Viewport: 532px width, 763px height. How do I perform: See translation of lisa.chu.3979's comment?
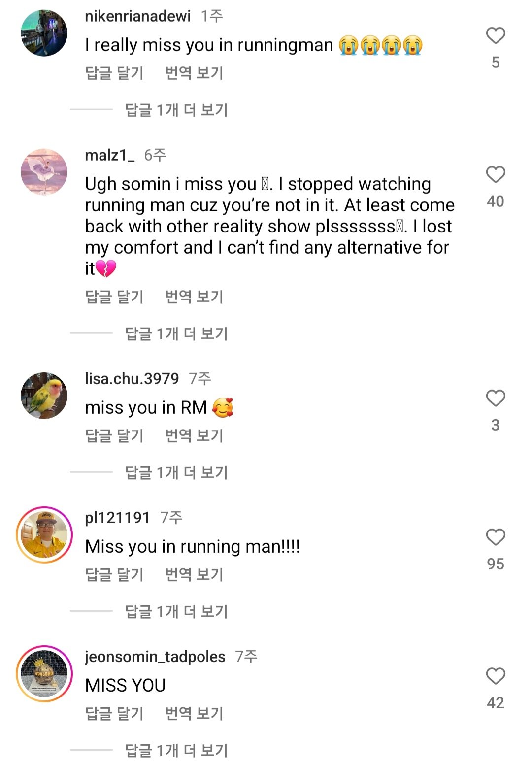pos(194,435)
